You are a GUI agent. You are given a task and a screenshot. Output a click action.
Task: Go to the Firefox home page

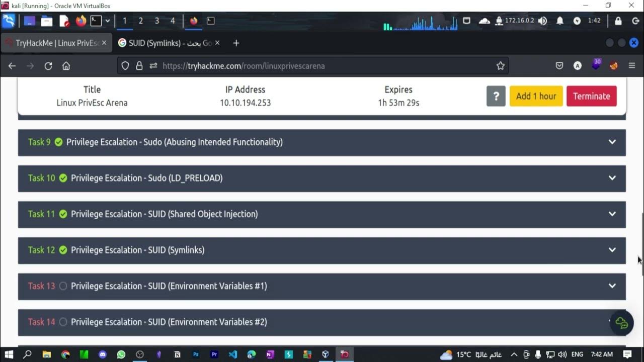coord(66,66)
